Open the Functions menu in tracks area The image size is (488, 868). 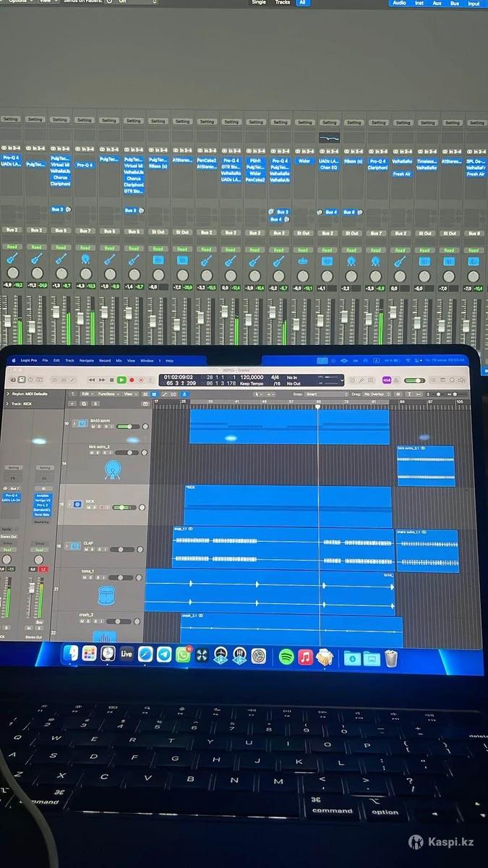pyautogui.click(x=108, y=394)
